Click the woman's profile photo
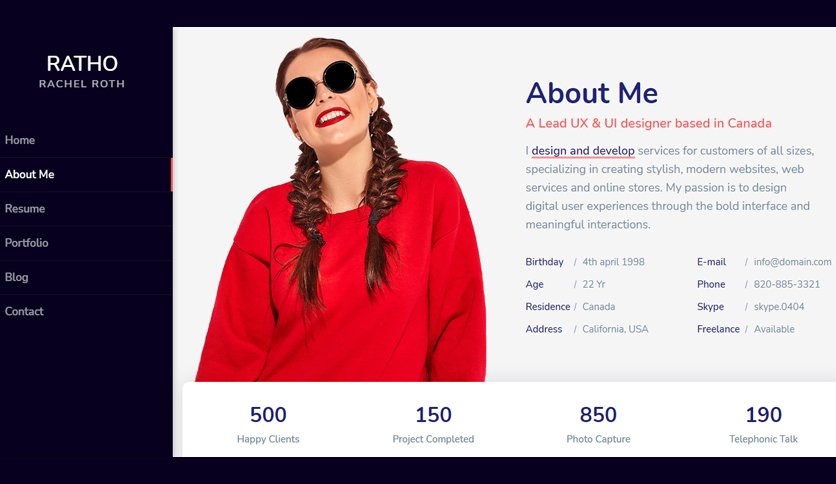Viewport: 836px width, 484px height. pyautogui.click(x=341, y=209)
